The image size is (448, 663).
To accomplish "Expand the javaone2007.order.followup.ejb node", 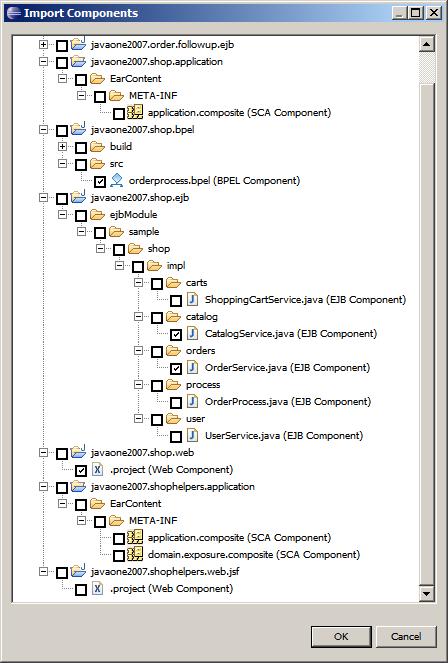I will [43, 44].
